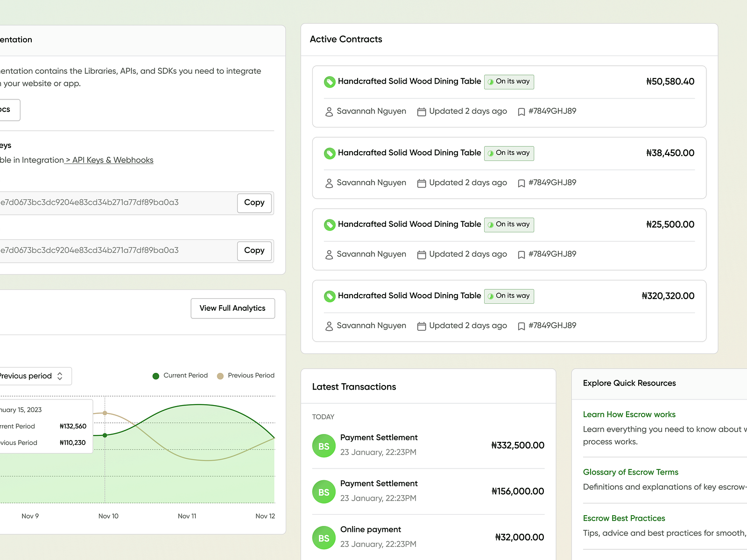Viewport: 747px width, 560px height.
Task: Click green data point on chart
Action: click(x=105, y=435)
